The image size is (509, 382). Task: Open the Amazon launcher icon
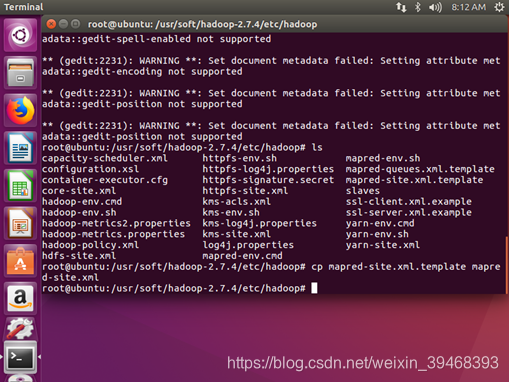20,299
